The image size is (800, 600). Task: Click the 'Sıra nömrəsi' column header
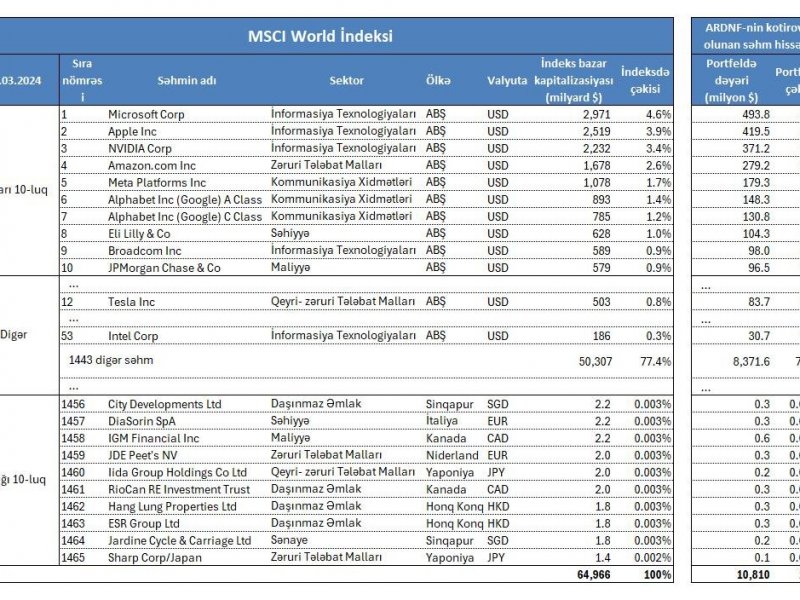pyautogui.click(x=82, y=81)
